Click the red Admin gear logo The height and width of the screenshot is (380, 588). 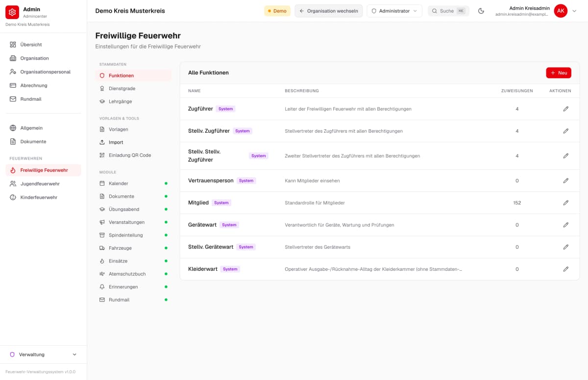[12, 12]
